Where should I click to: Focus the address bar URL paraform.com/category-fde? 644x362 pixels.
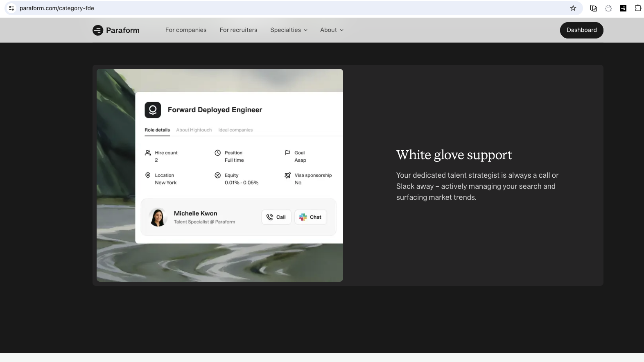click(57, 8)
